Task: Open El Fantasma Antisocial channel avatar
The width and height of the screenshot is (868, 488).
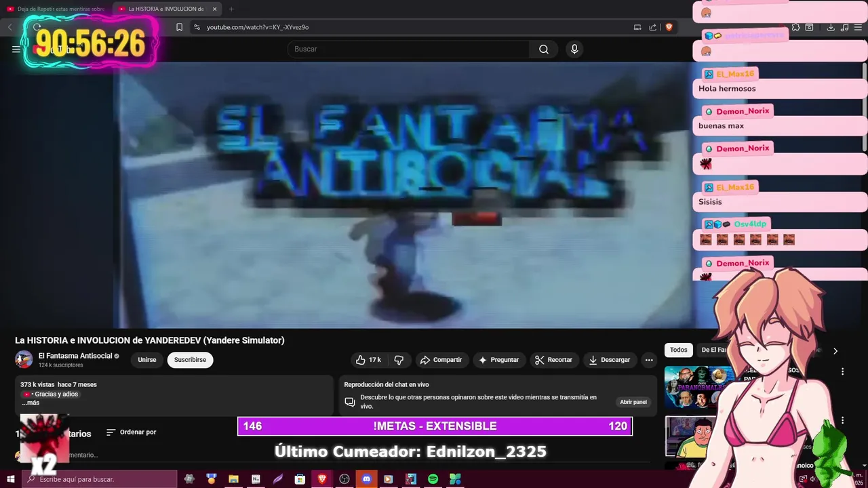Action: [x=24, y=360]
